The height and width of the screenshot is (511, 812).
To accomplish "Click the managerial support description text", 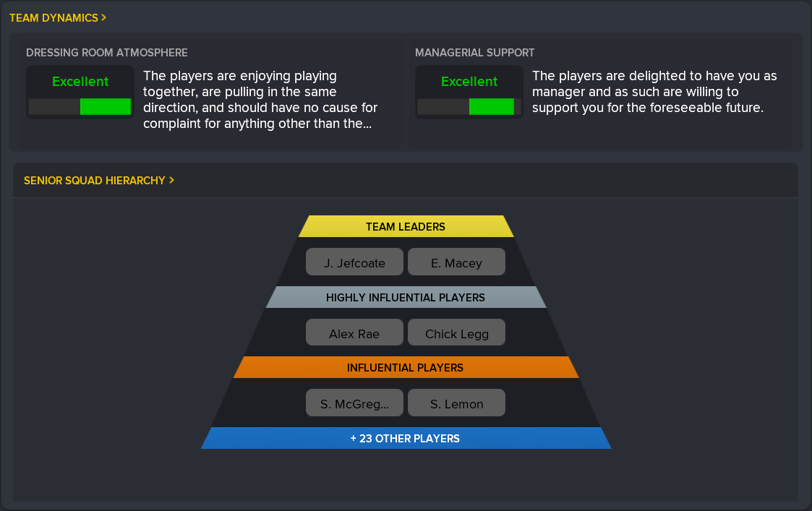I will click(x=654, y=92).
